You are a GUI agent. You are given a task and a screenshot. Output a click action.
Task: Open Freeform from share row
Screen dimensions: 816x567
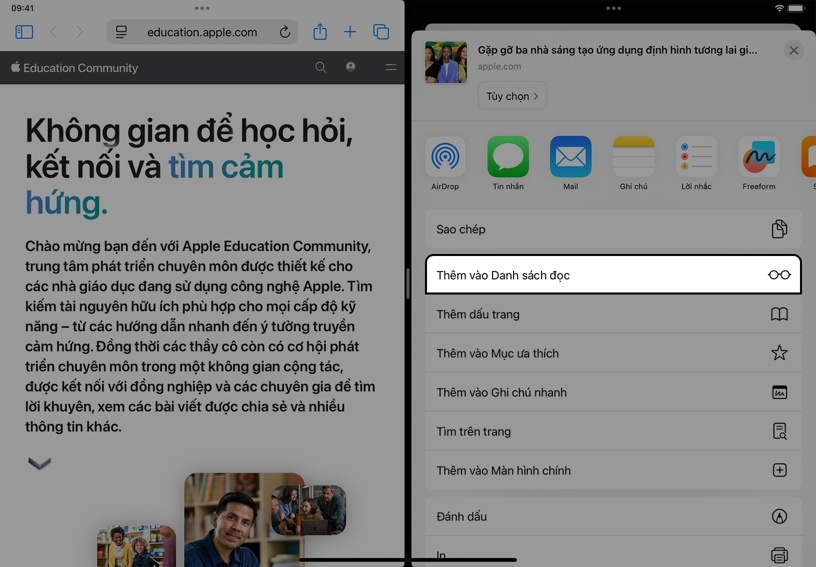click(759, 158)
